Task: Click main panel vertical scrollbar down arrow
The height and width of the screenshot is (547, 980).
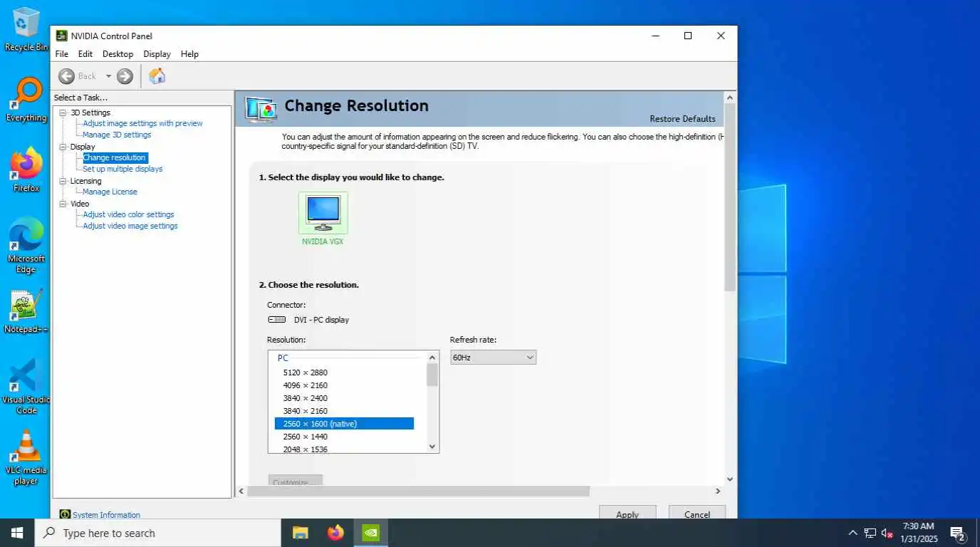Action: click(730, 479)
